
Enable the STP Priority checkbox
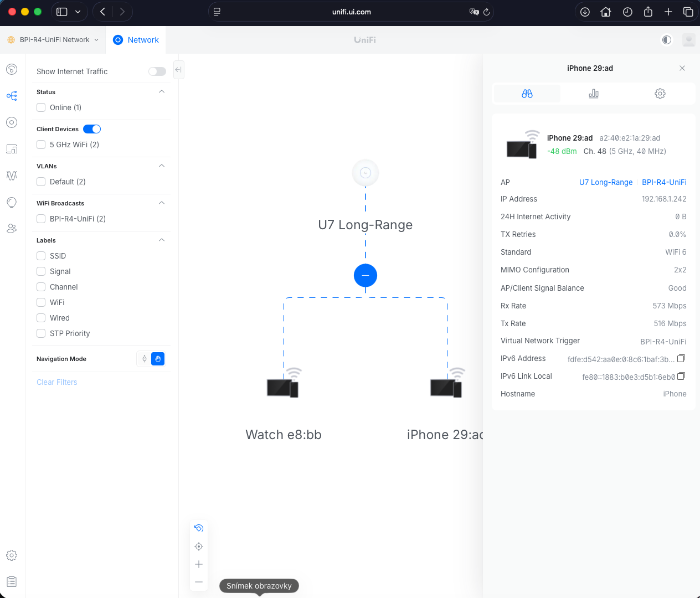coord(41,333)
